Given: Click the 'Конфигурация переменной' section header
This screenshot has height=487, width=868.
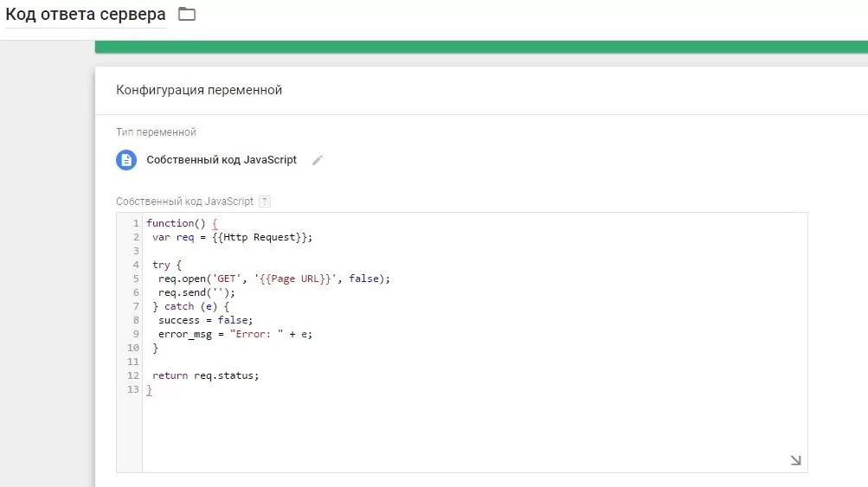Looking at the screenshot, I should 199,90.
